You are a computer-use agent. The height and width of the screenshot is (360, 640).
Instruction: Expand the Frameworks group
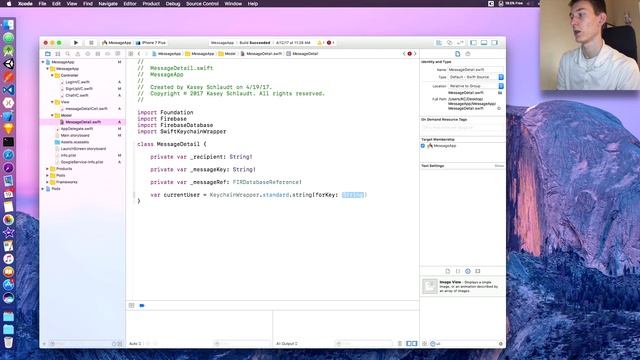[x=47, y=182]
